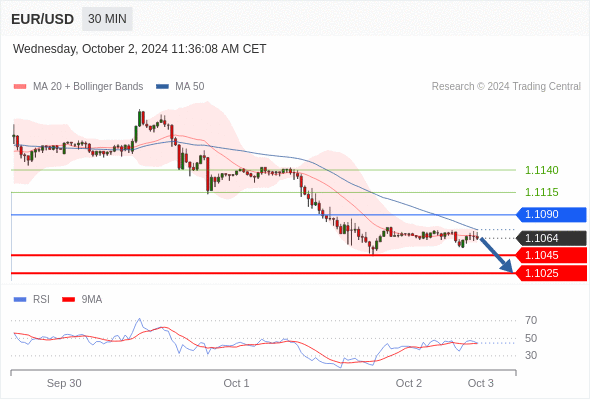Click the 9MA red legend swatch

68,300
